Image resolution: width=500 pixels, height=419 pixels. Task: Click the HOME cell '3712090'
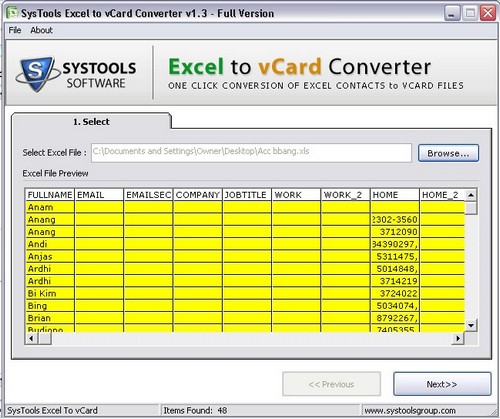[395, 232]
